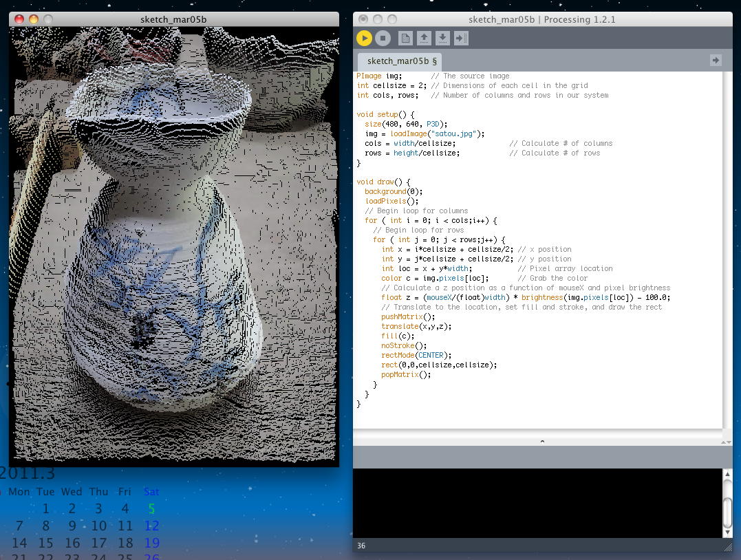741x560 pixels.
Task: Click line number 36 in status bar
Action: coord(361,546)
